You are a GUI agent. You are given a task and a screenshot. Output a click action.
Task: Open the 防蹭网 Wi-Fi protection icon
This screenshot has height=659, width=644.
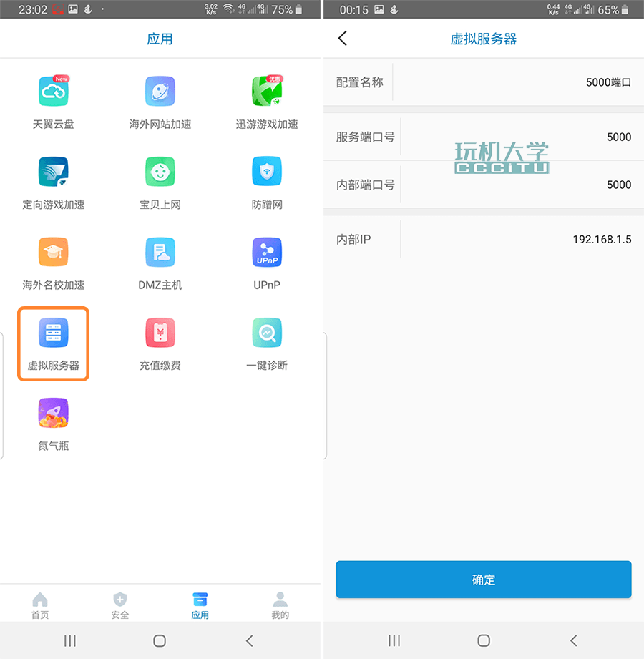(267, 172)
